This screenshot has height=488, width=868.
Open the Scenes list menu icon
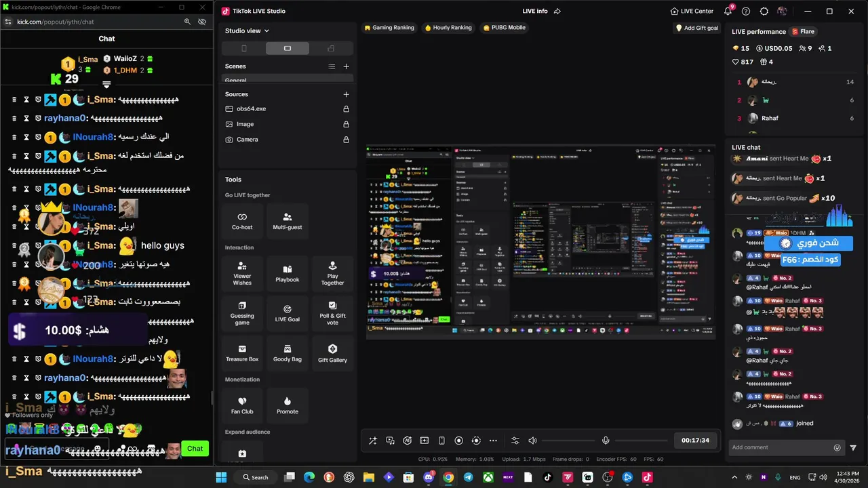pos(332,66)
